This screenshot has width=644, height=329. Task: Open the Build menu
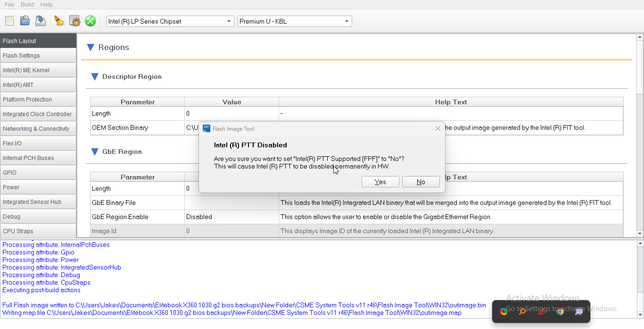point(27,4)
